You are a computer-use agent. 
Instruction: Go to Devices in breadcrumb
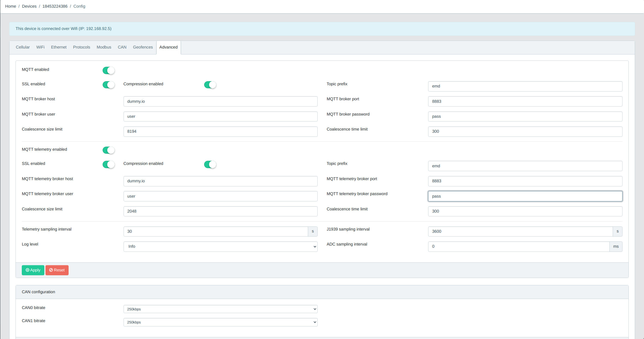pyautogui.click(x=29, y=6)
